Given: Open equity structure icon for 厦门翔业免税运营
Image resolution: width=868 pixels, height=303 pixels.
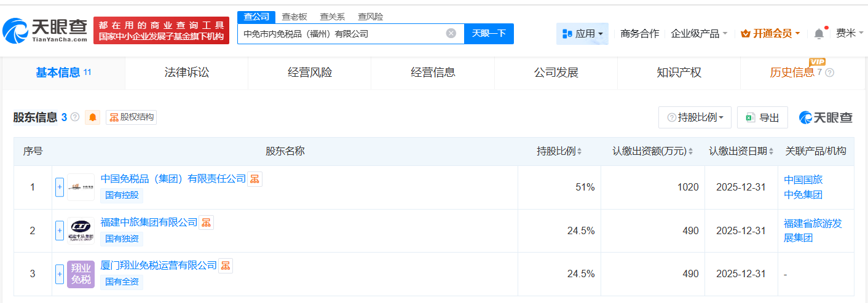Looking at the screenshot, I should [x=226, y=266].
